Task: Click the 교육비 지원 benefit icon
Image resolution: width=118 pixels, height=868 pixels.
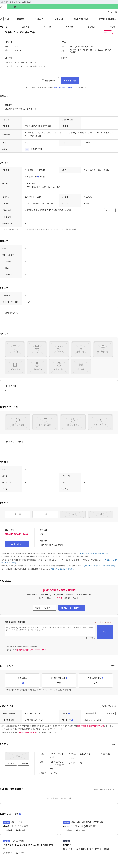Action: 81,349
